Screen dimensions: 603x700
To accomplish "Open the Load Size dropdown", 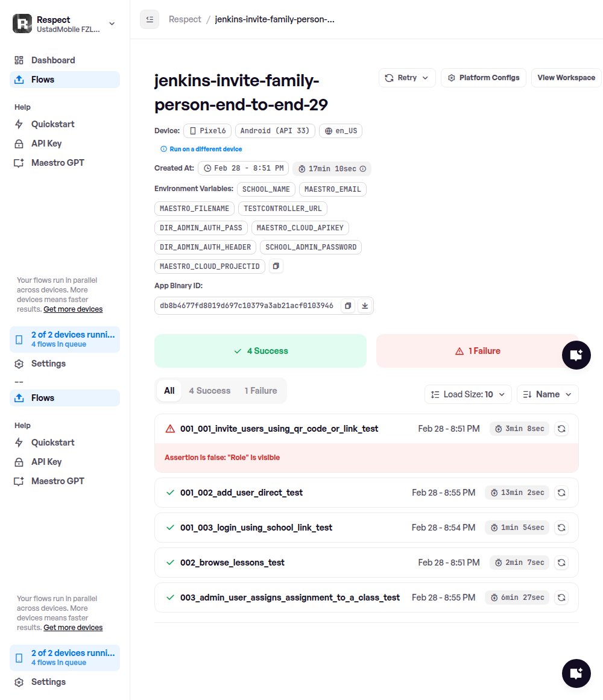I will tap(468, 394).
